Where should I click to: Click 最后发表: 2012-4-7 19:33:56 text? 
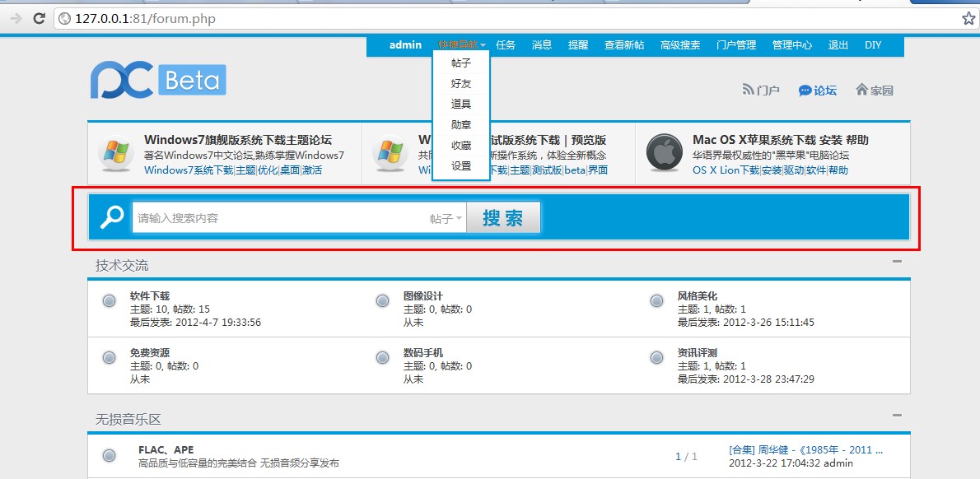click(x=196, y=323)
